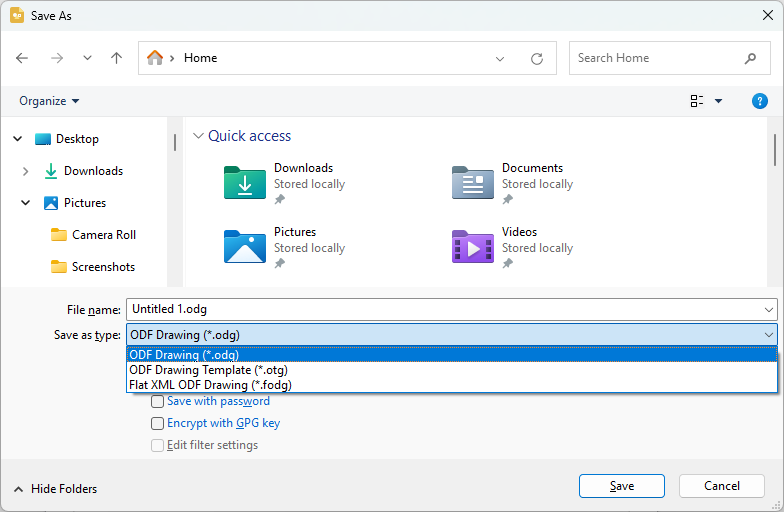Click the Home icon in address bar
Viewport: 784px width, 512px height.
[155, 58]
